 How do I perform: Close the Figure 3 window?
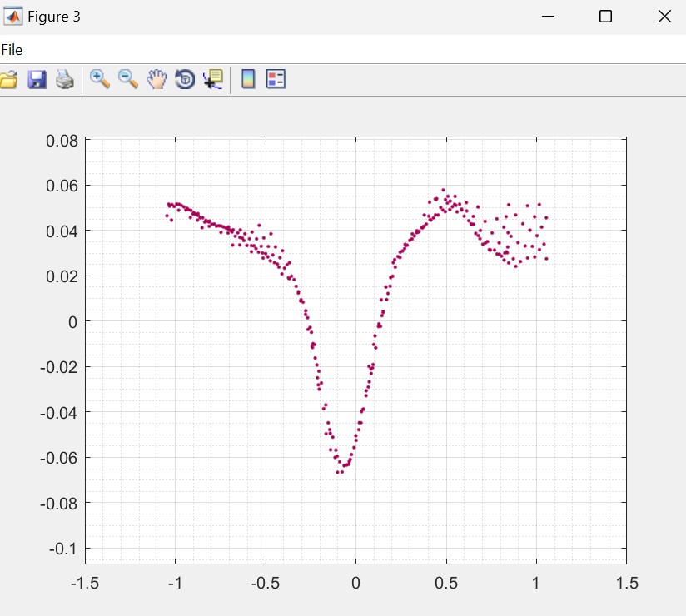click(664, 17)
